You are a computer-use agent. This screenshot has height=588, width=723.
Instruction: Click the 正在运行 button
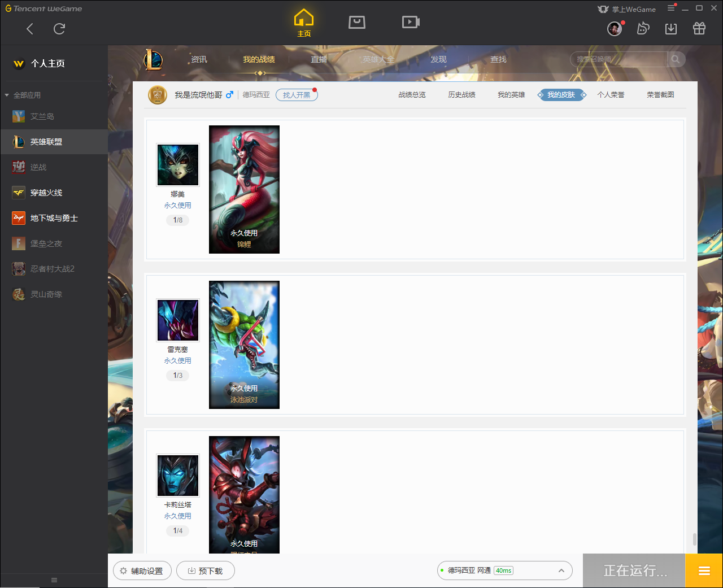634,570
